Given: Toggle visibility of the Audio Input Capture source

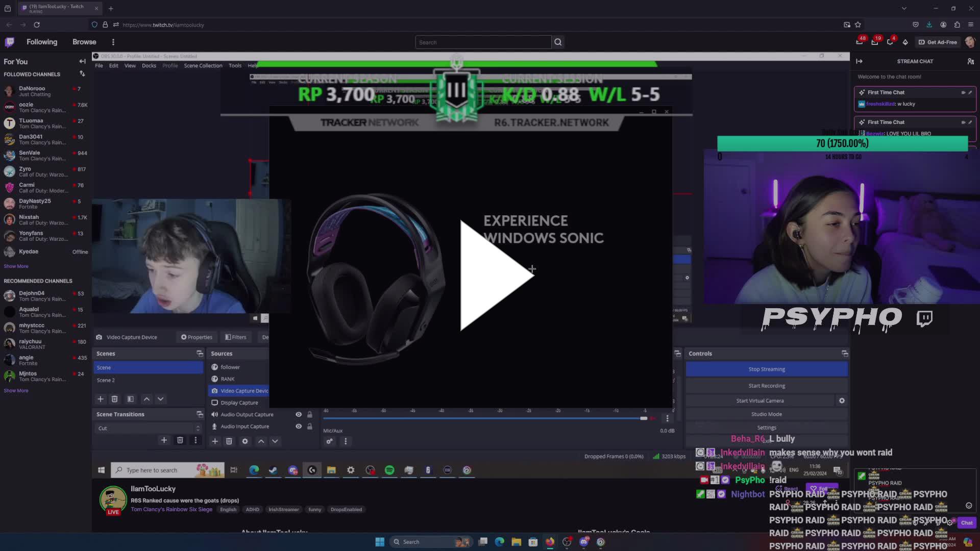Looking at the screenshot, I should [x=299, y=427].
